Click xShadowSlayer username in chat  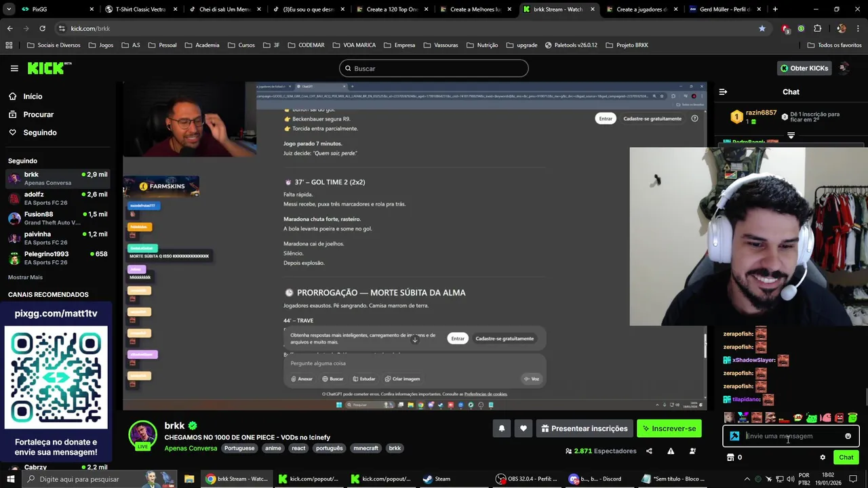tap(753, 361)
